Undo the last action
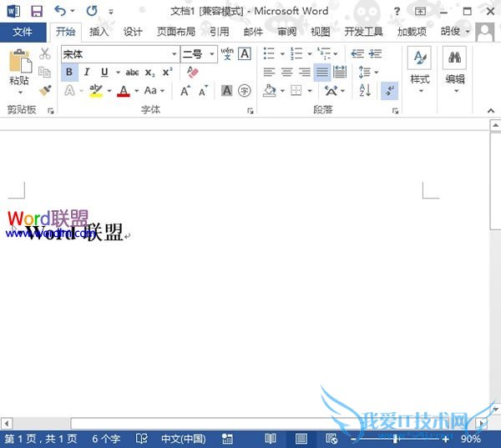The width and height of the screenshot is (501, 448). [x=60, y=11]
